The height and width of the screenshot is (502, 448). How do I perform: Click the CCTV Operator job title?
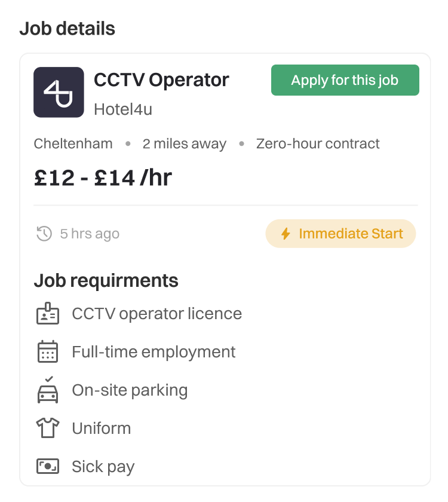coord(161,80)
